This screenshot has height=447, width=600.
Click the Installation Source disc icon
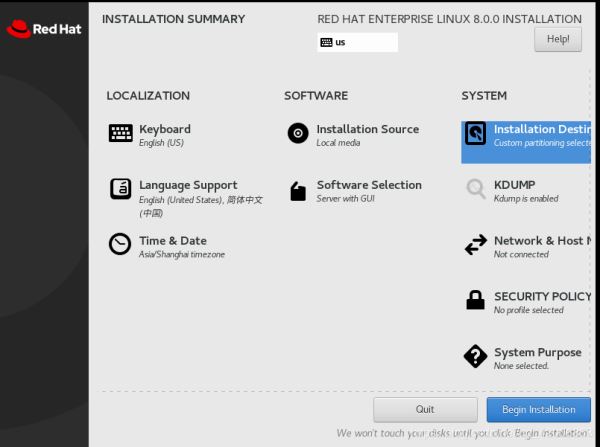[298, 134]
